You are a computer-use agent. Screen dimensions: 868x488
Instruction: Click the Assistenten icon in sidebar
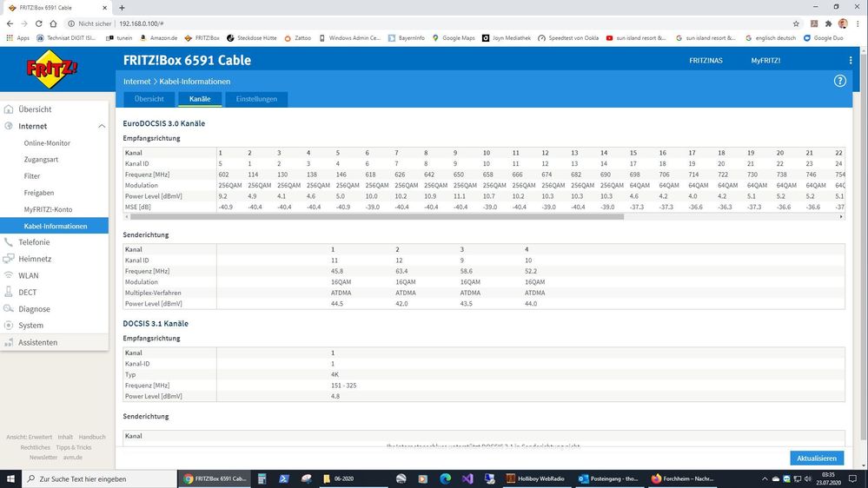click(9, 342)
